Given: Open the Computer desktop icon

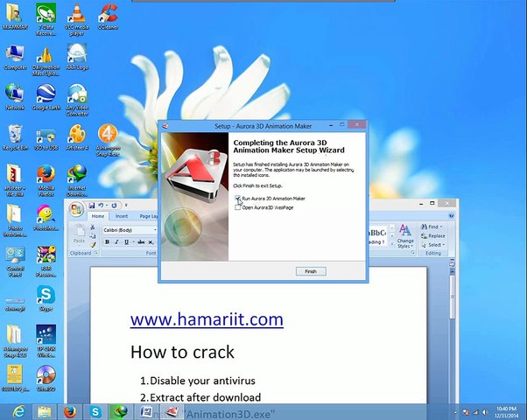Looking at the screenshot, I should [15, 57].
